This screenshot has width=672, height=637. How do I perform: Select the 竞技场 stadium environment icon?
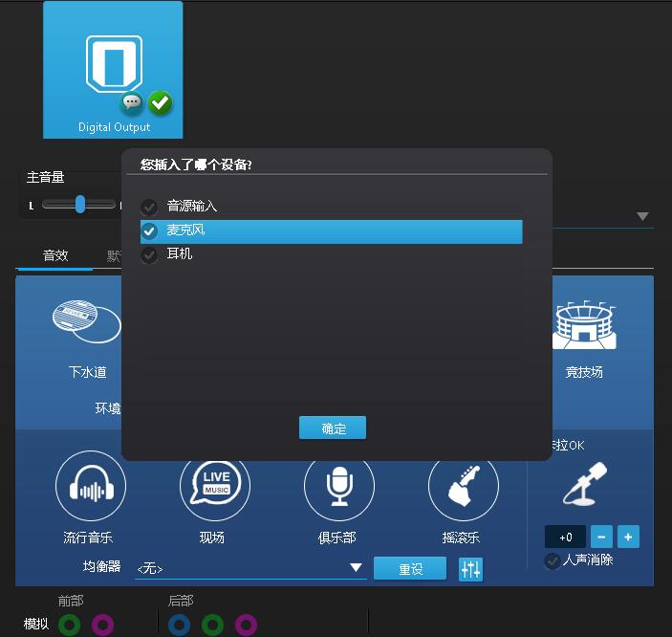(585, 325)
